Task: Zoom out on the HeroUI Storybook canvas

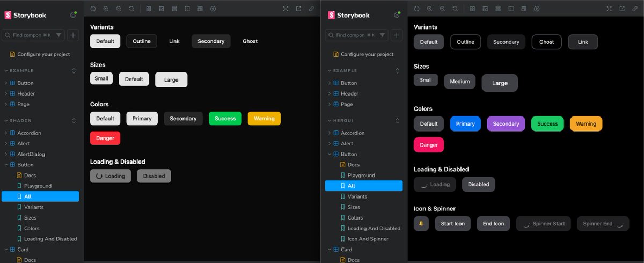Action: tap(442, 9)
